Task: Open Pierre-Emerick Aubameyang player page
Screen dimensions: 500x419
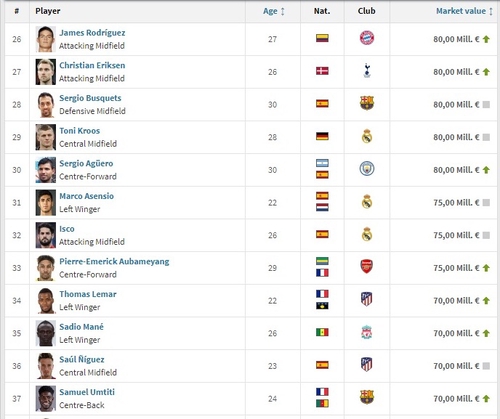Action: tap(114, 261)
